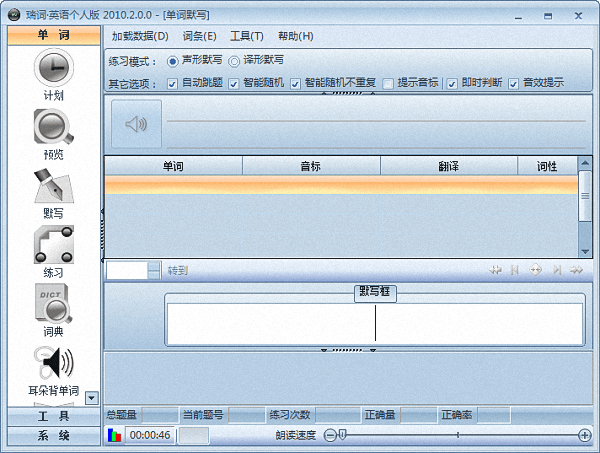
Task: Open the 加载数据(D) menu
Action: point(140,36)
